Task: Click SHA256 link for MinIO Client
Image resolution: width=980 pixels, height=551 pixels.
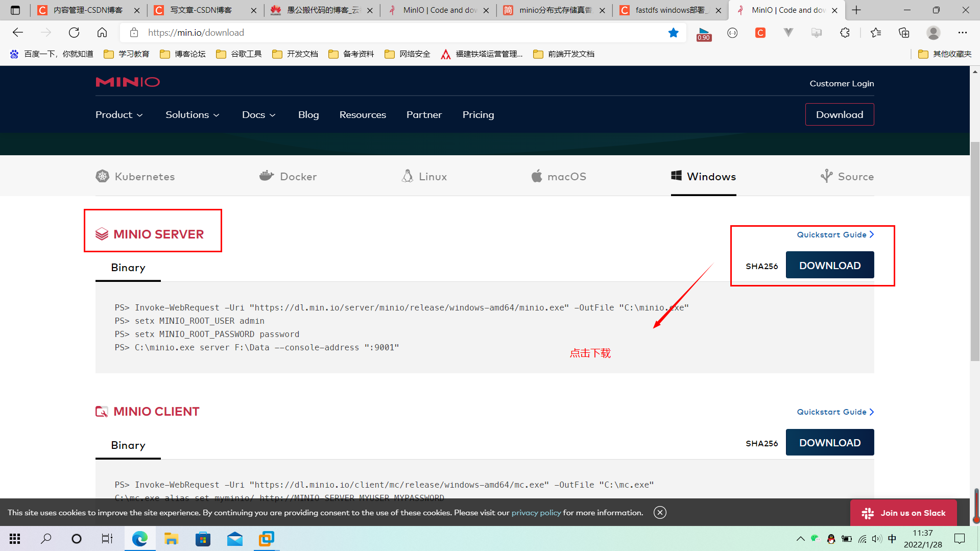Action: [x=762, y=443]
